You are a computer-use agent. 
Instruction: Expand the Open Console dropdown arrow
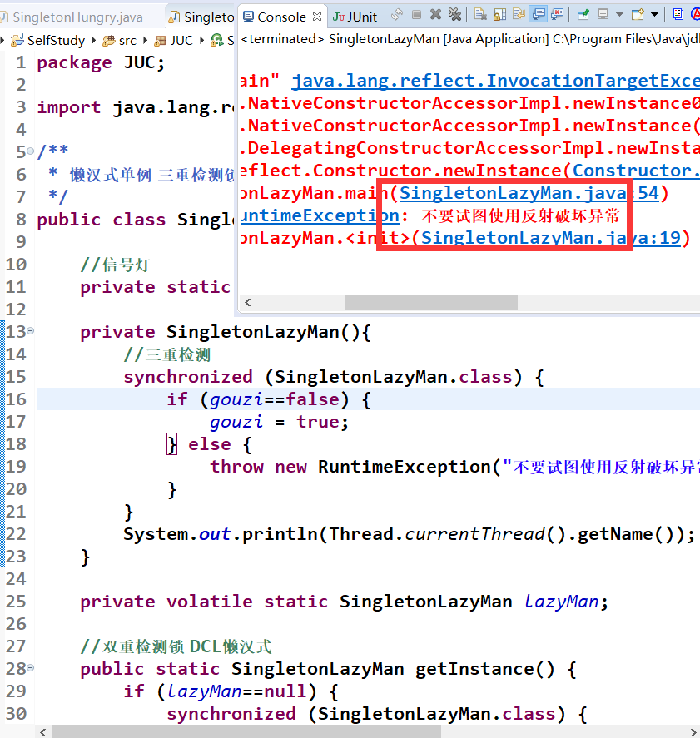point(654,15)
